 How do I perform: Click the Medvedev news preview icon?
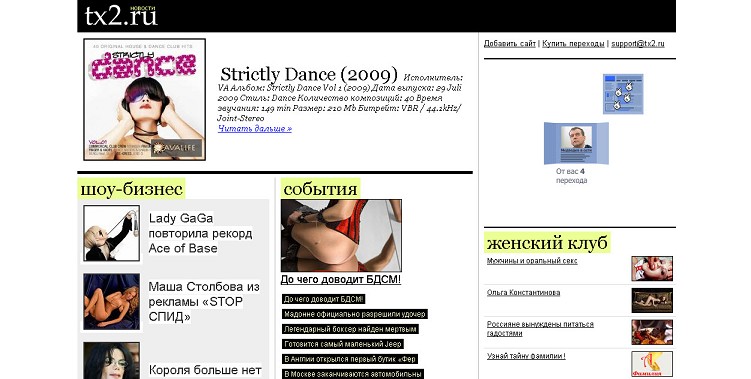tap(576, 143)
